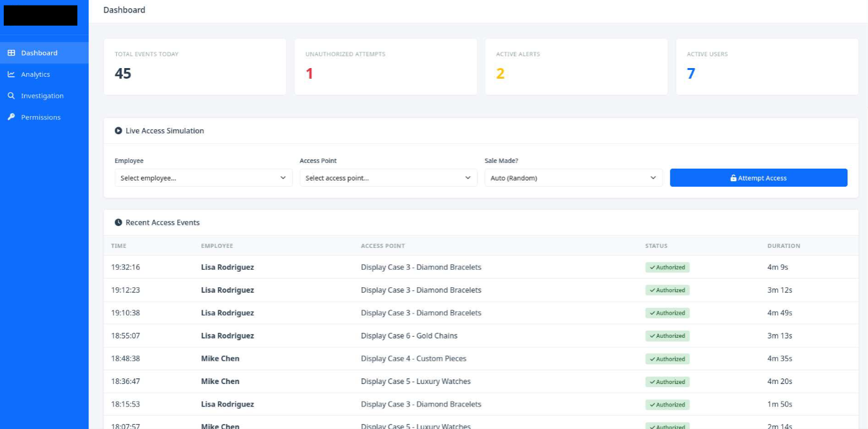Click the 18:36:47 time cell
The height and width of the screenshot is (429, 868).
[x=125, y=382]
